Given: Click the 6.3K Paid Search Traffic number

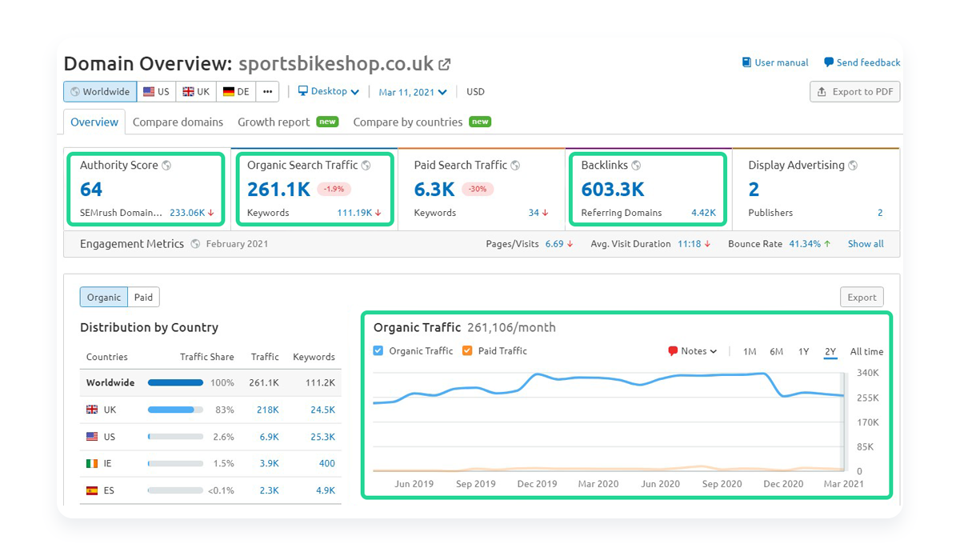Looking at the screenshot, I should (x=434, y=190).
